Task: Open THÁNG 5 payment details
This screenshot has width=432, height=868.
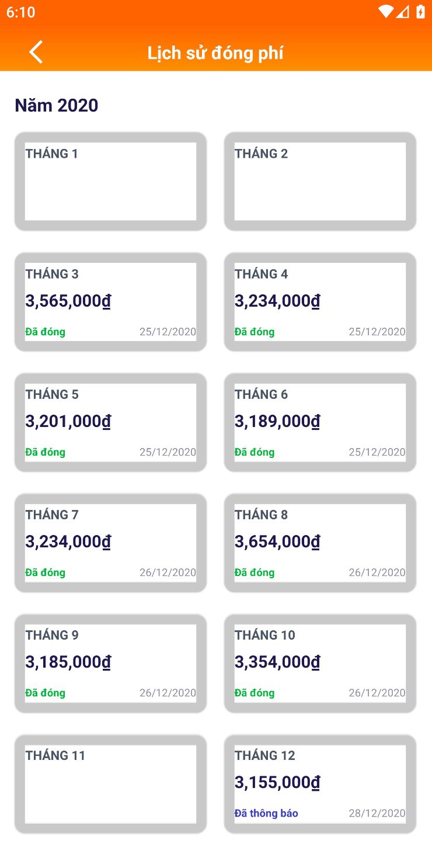Action: (110, 422)
